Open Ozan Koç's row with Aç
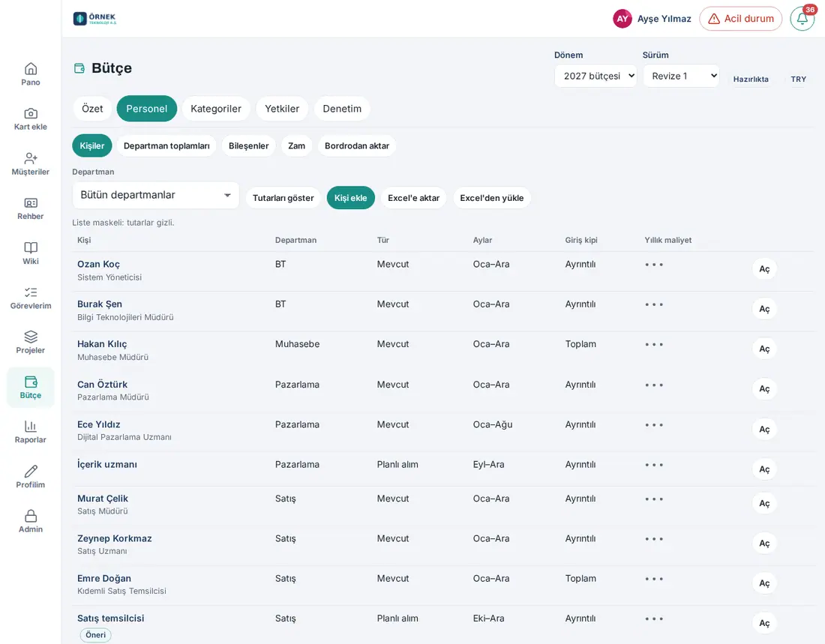This screenshot has width=825, height=644. (x=764, y=269)
